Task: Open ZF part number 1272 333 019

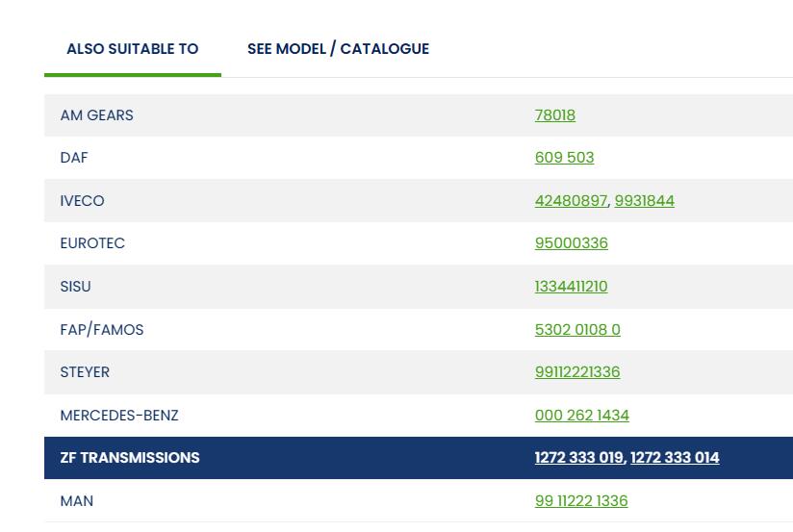Action: (x=578, y=458)
